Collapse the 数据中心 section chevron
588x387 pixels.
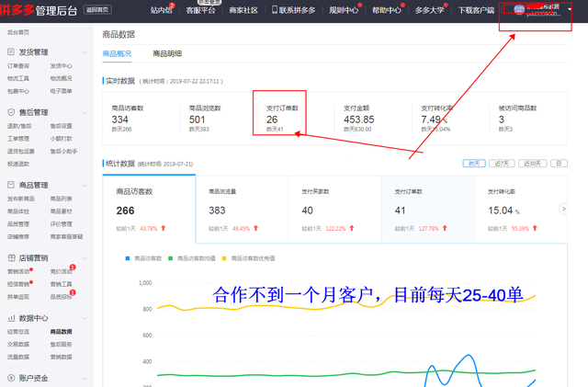pyautogui.click(x=84, y=318)
